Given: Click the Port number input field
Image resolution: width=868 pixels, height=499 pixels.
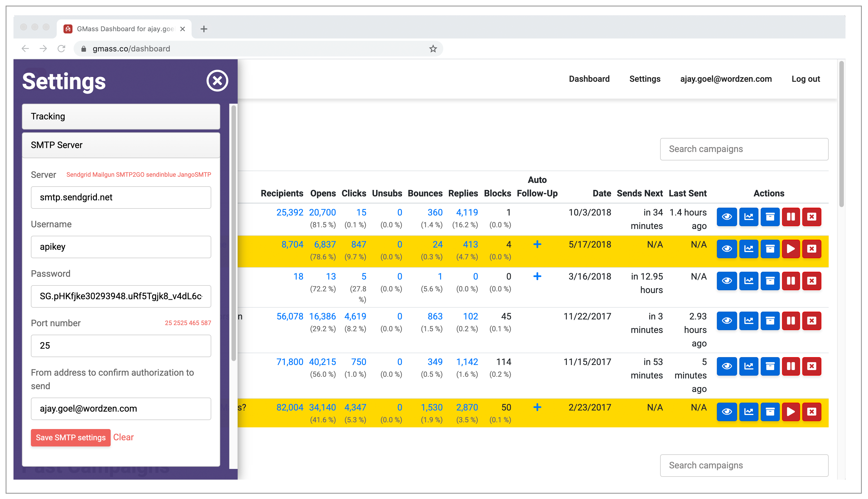Looking at the screenshot, I should 121,346.
